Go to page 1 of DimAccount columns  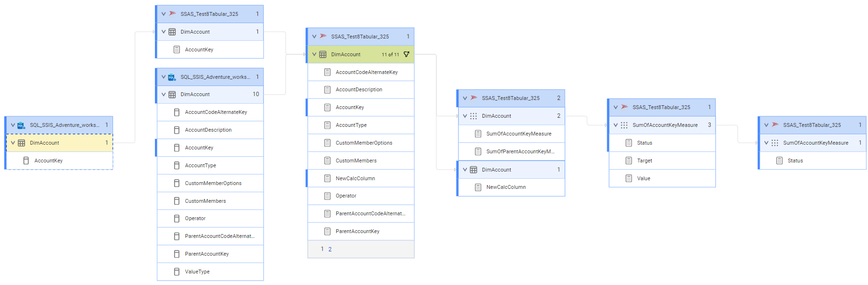coord(322,249)
